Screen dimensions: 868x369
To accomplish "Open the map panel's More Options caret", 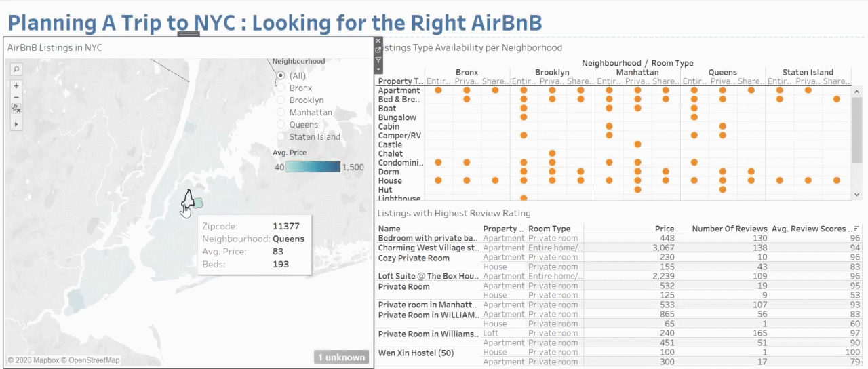I will 378,69.
